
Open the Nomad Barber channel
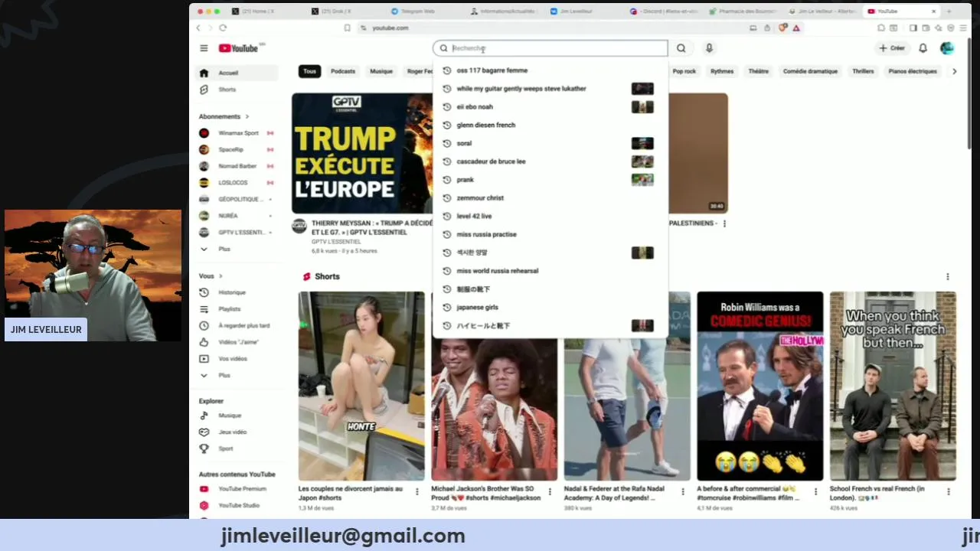(237, 166)
